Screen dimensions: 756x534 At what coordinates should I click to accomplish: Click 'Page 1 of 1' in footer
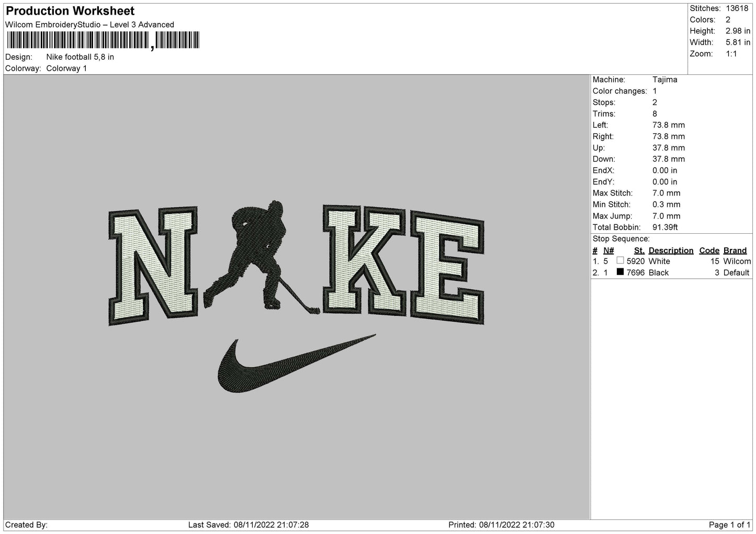click(x=730, y=525)
